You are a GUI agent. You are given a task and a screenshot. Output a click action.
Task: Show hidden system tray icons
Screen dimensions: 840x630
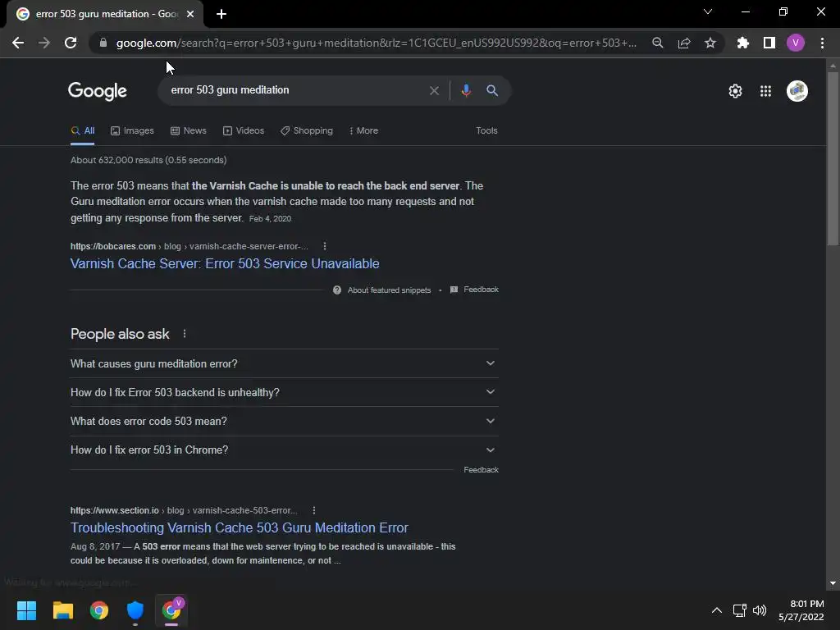tap(716, 610)
